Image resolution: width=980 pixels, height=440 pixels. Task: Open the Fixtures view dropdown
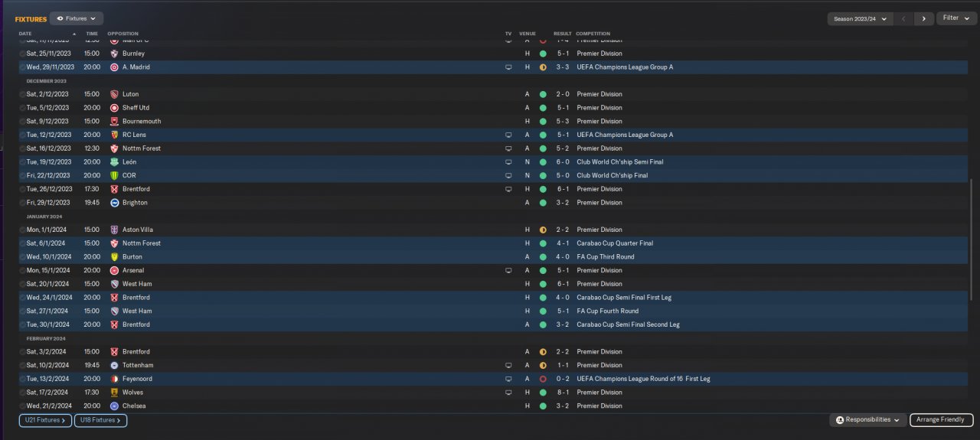pos(77,18)
